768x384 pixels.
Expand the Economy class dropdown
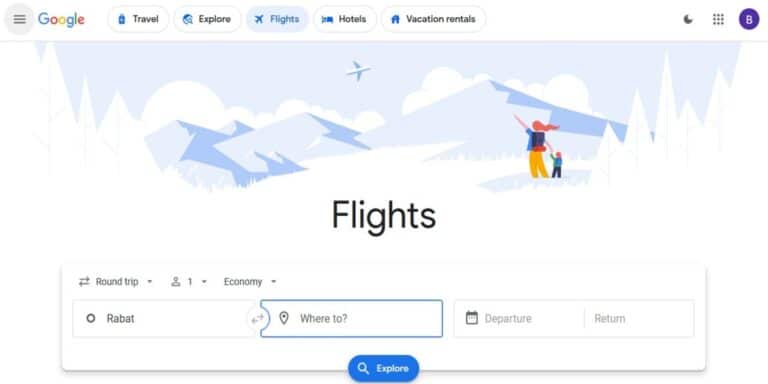click(250, 282)
